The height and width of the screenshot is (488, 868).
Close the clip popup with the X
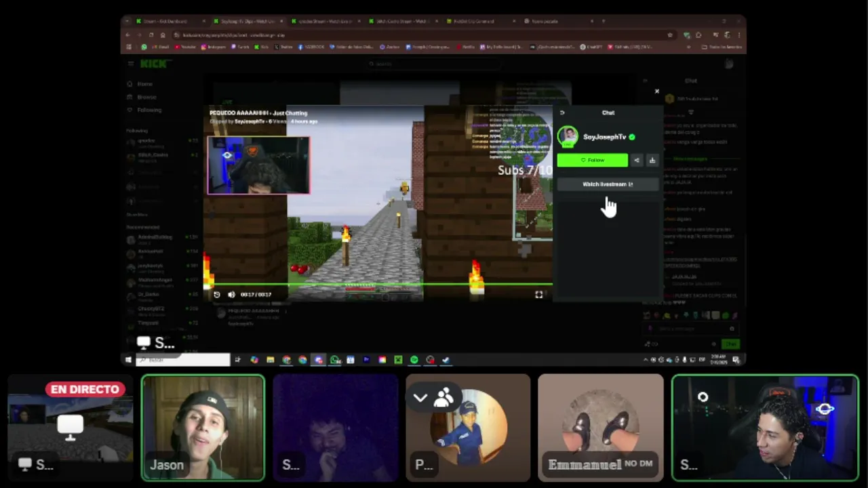(x=656, y=91)
